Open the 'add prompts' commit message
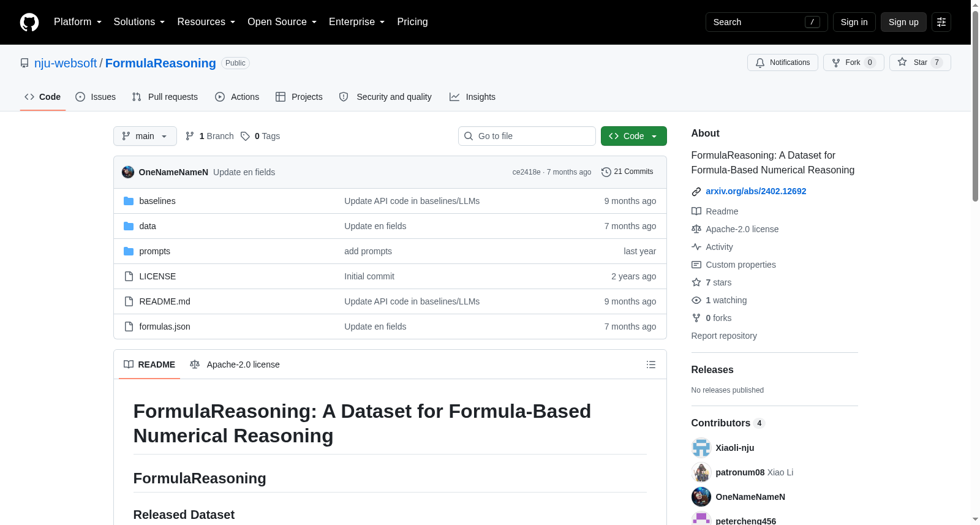 [x=368, y=251]
